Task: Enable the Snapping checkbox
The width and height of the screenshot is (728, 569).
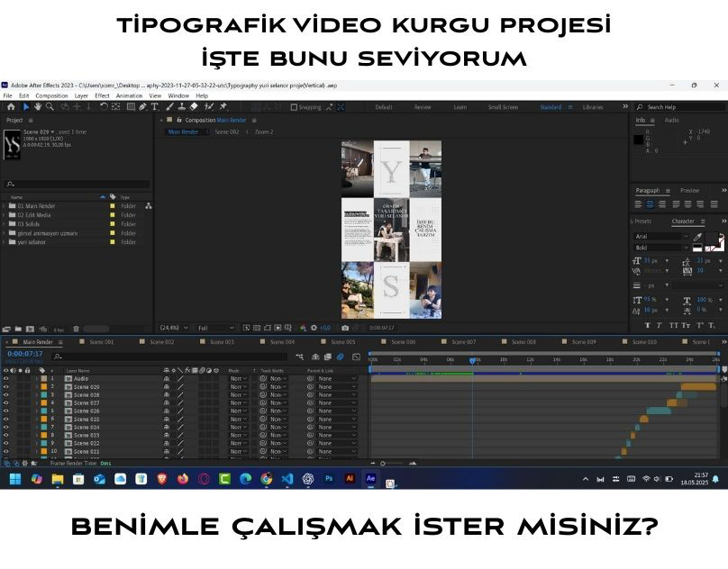Action: (x=294, y=107)
